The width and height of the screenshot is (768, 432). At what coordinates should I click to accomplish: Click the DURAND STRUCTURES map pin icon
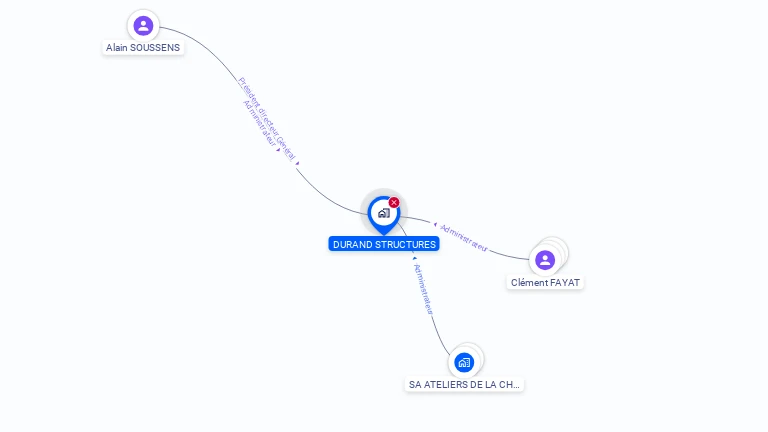click(x=384, y=215)
